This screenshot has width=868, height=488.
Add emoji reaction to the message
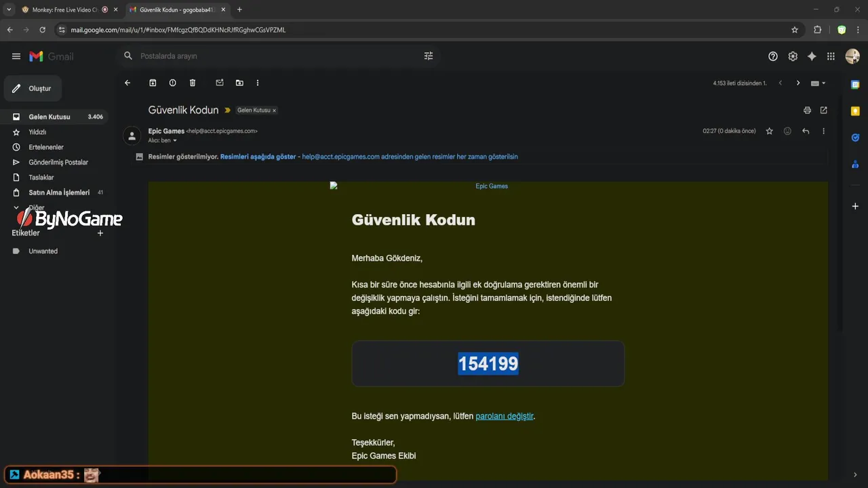787,131
